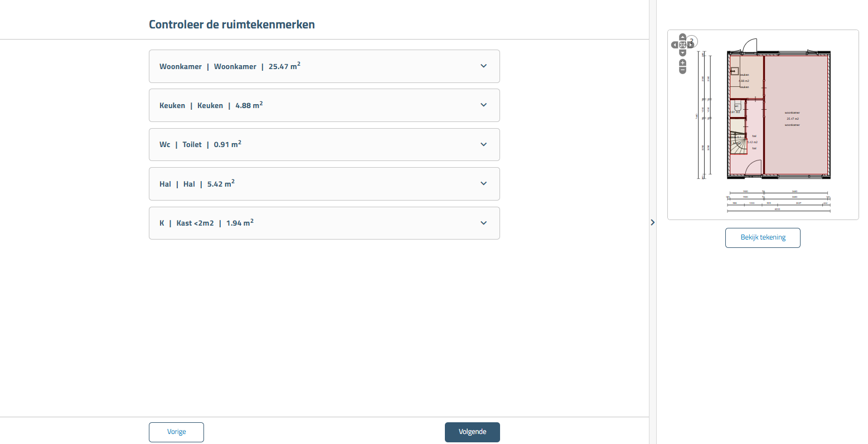Go back with the Vorige button
The width and height of the screenshot is (868, 444).
point(176,432)
